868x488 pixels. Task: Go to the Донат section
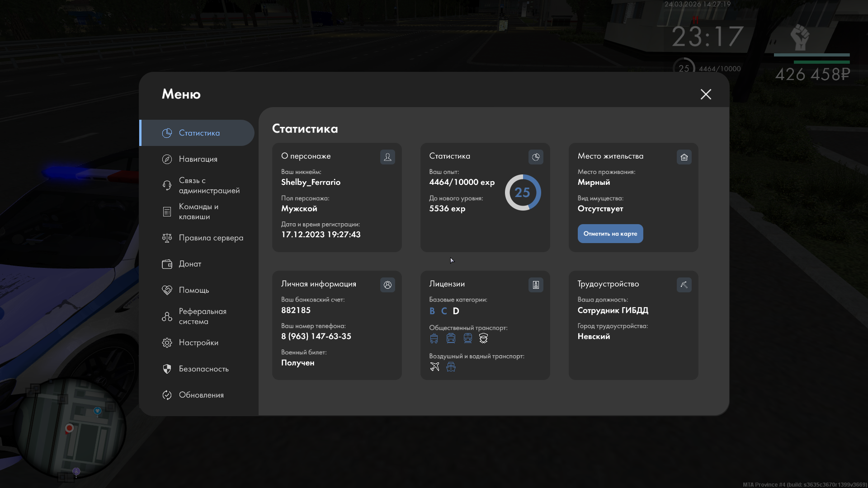(189, 264)
